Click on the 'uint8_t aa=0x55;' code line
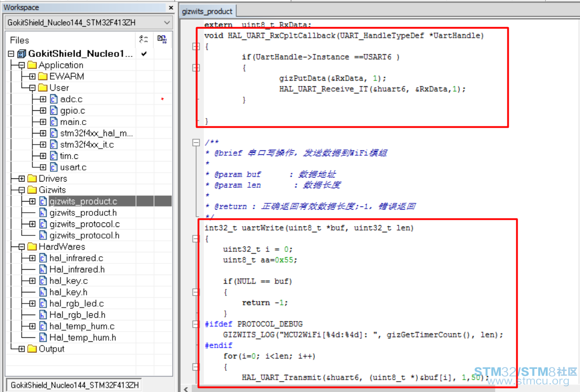Viewport: 580px width, 392px height. click(x=260, y=260)
